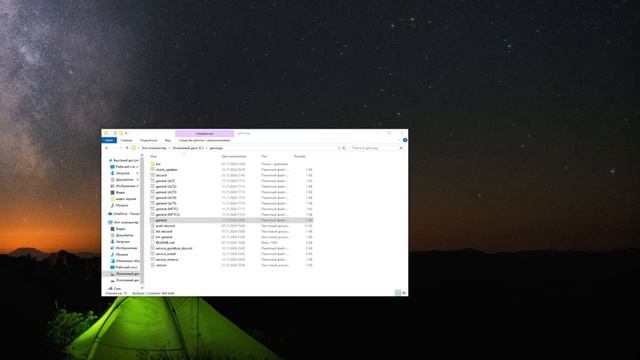
Task: Click the New folder icon in title bar
Action: click(x=121, y=133)
